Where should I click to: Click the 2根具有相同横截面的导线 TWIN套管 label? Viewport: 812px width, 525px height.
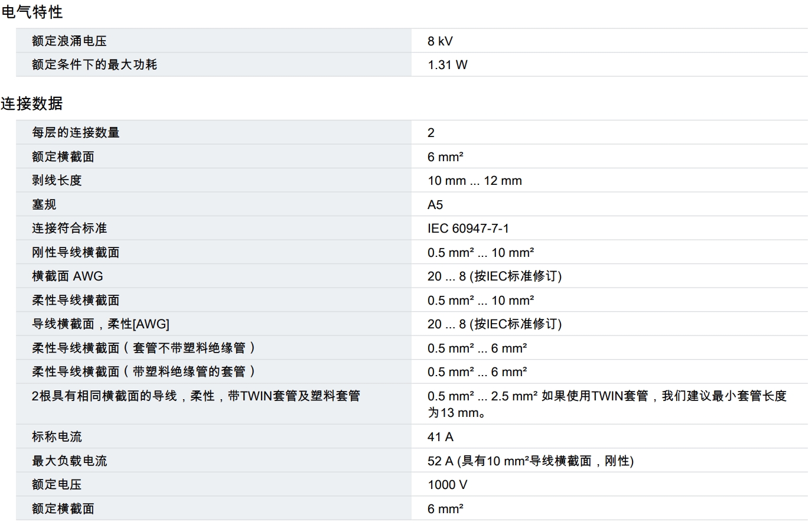click(x=195, y=396)
